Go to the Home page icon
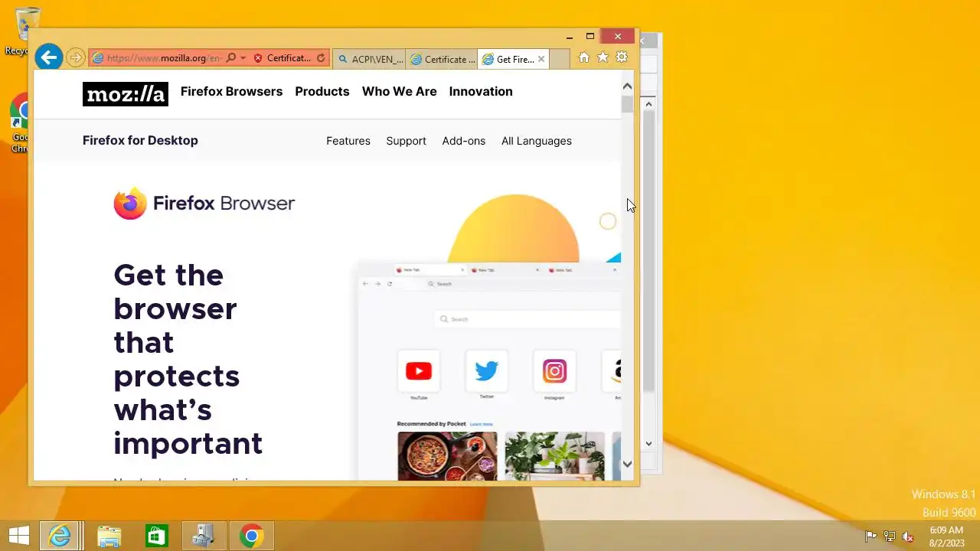This screenshot has width=980, height=551. coord(584,57)
